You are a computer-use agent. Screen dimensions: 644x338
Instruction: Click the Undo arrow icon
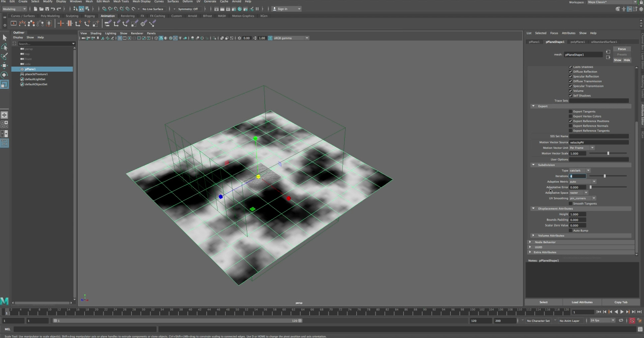click(53, 9)
